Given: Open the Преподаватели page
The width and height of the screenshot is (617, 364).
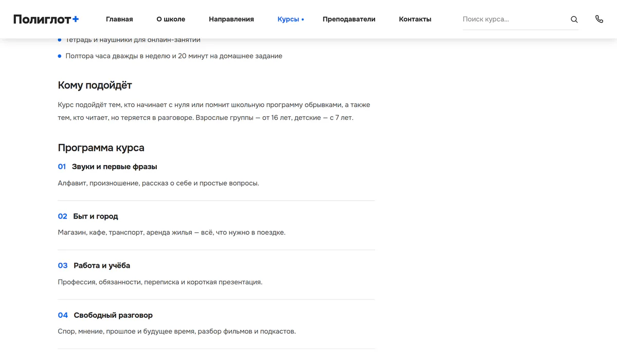Looking at the screenshot, I should 349,19.
